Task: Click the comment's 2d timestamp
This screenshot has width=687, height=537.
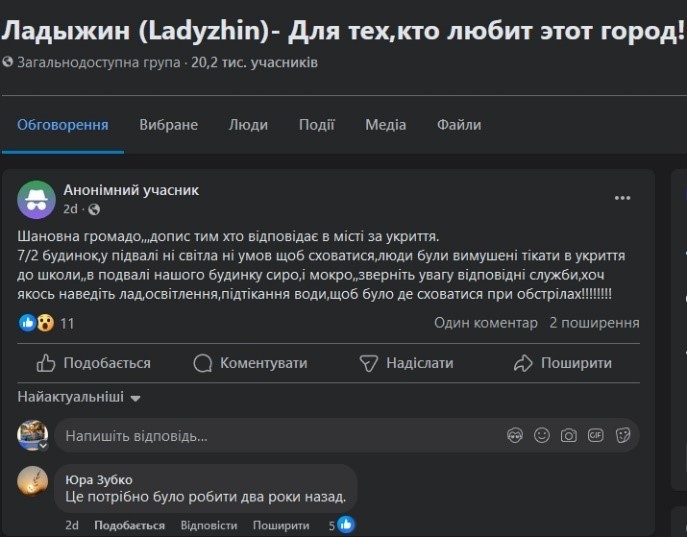Action: tap(71, 525)
